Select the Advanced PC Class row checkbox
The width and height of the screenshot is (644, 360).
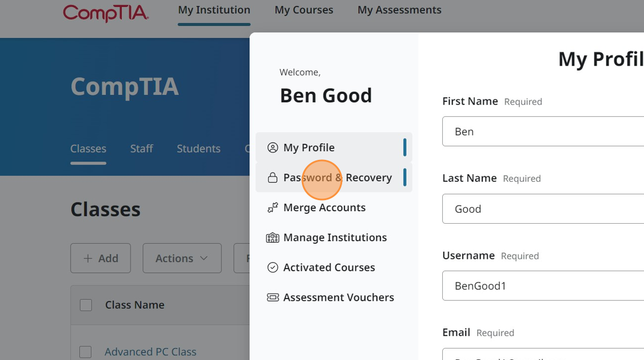(x=86, y=351)
